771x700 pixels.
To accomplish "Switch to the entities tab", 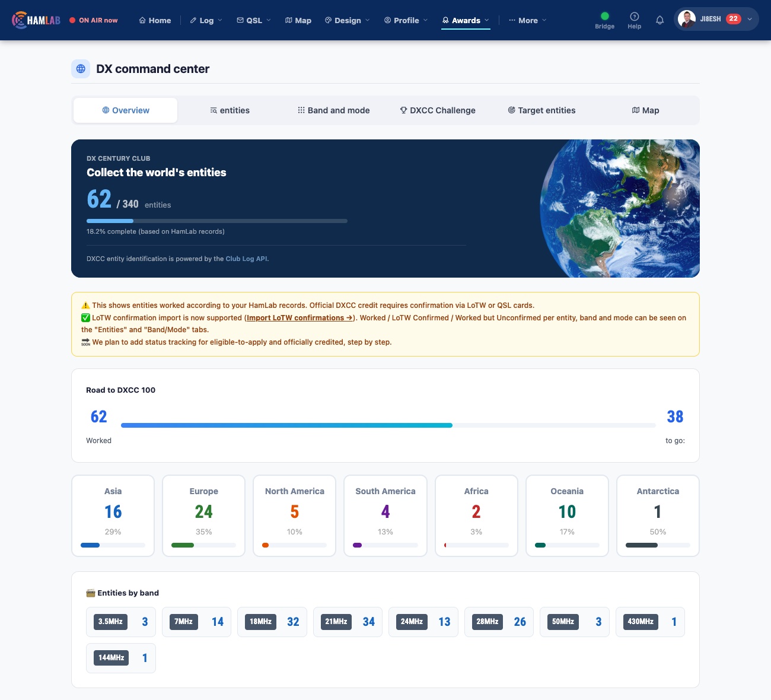I will click(230, 110).
